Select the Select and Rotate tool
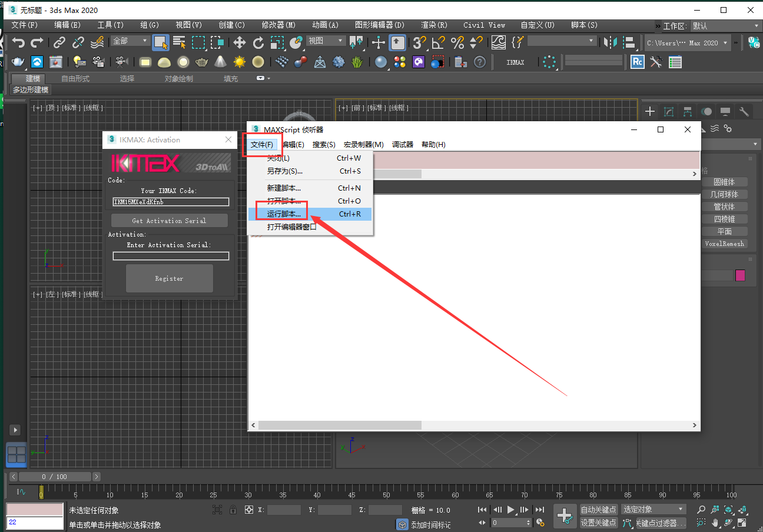This screenshot has height=532, width=763. tap(258, 42)
